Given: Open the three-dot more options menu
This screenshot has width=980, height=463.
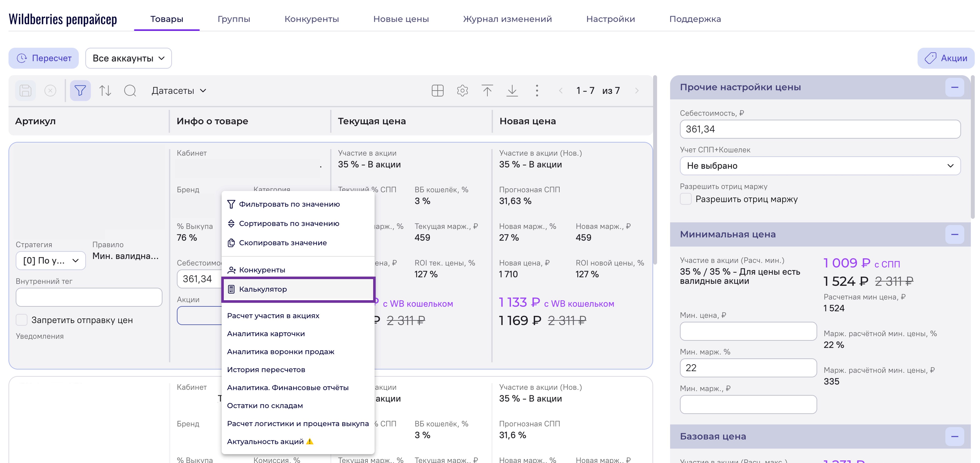Looking at the screenshot, I should [537, 91].
